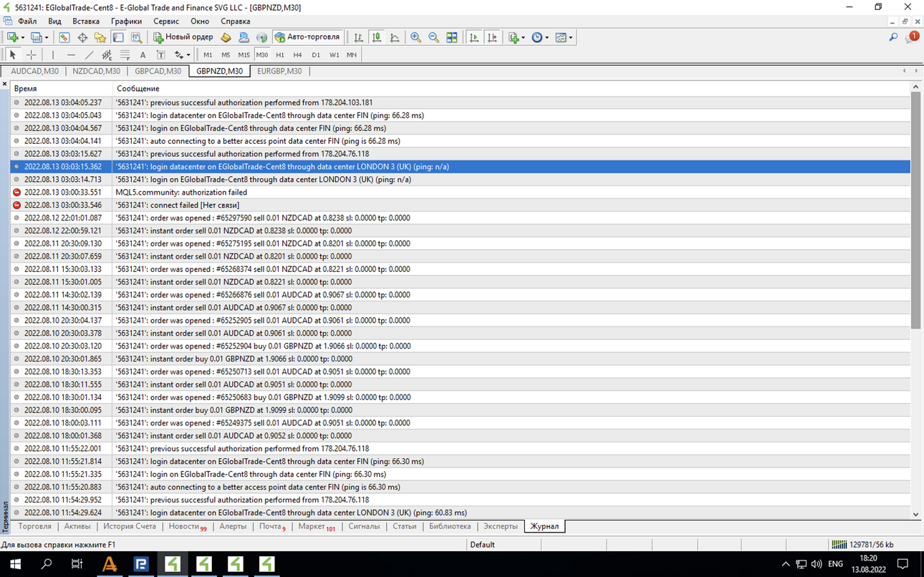Open the Маркет terminal tab
This screenshot has height=577, width=924.
[316, 527]
